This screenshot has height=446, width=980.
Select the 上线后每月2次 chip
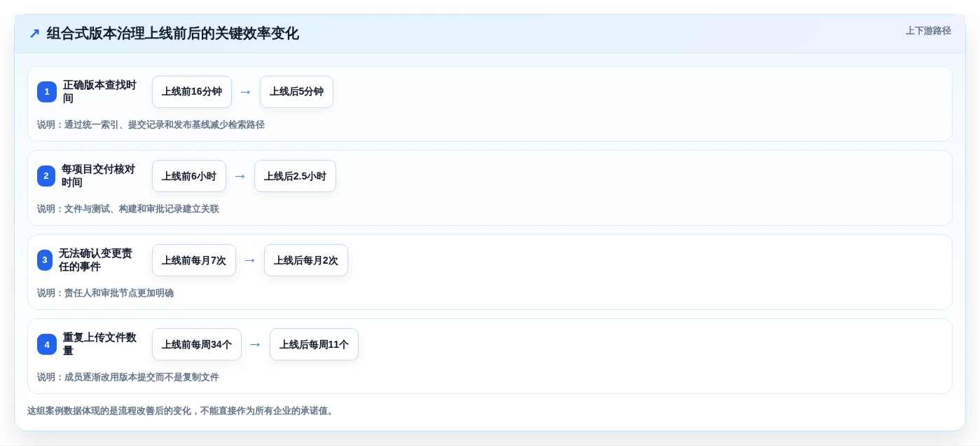point(306,260)
